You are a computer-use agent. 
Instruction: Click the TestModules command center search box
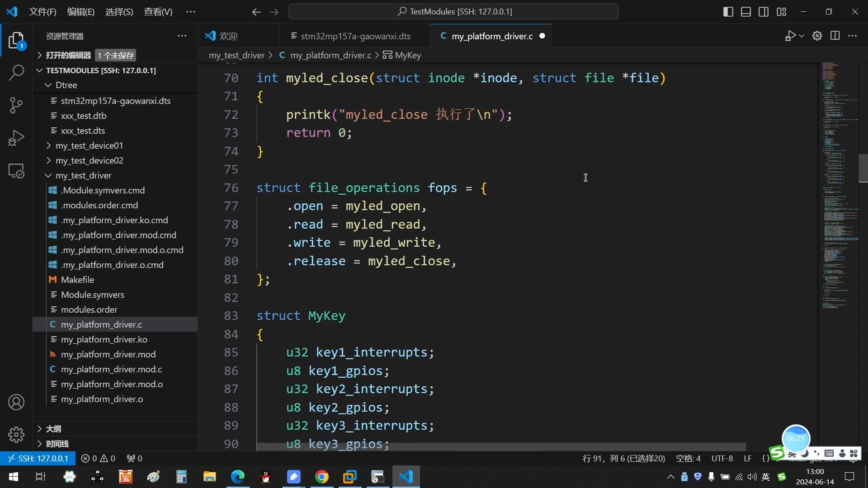453,12
